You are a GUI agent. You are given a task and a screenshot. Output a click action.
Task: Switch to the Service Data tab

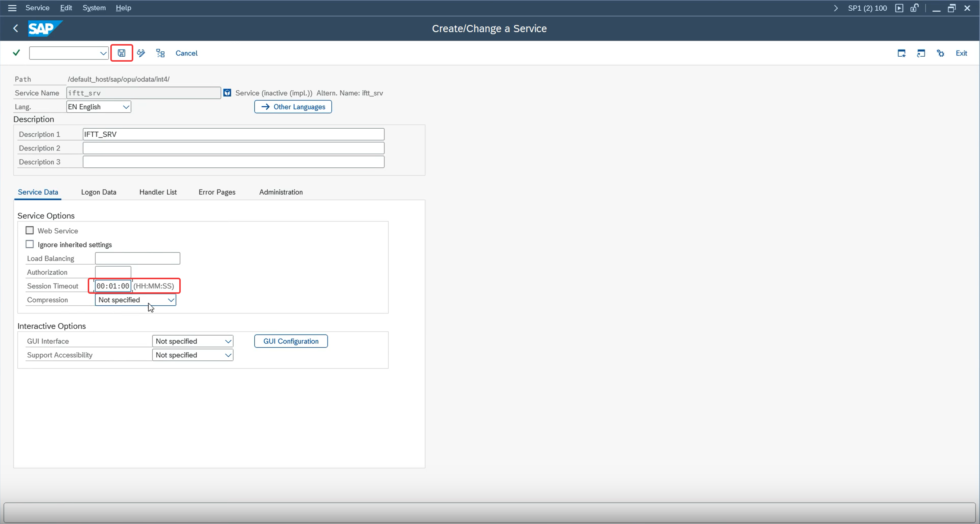tap(38, 192)
